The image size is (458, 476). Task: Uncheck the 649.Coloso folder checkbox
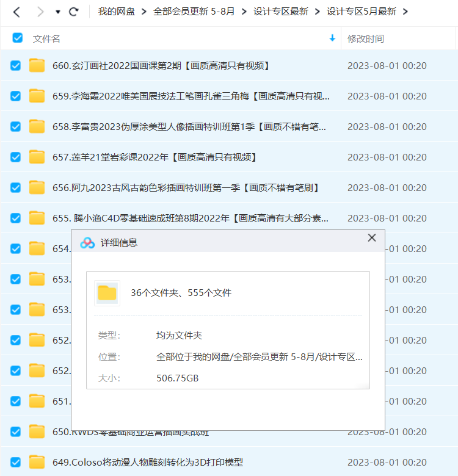pos(16,462)
